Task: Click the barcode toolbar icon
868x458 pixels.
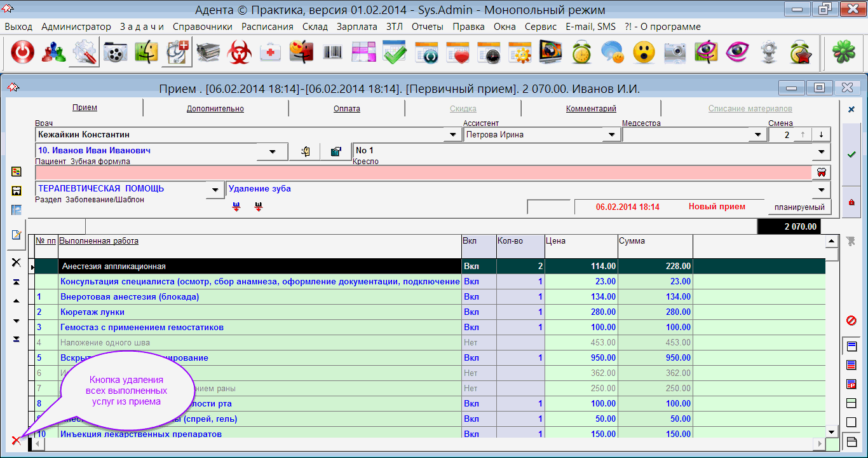Action: [333, 53]
